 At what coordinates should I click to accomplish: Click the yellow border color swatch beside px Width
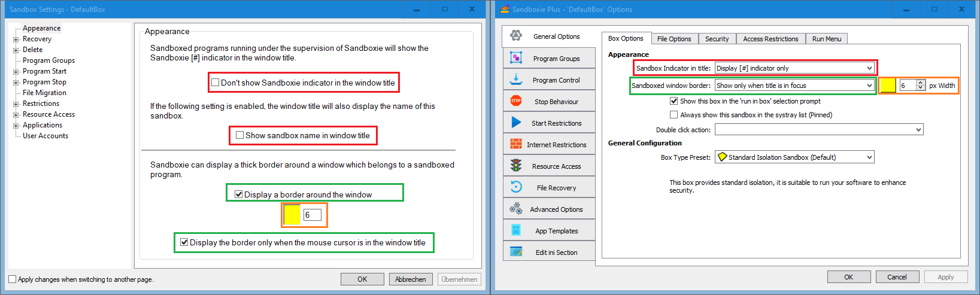(x=888, y=86)
